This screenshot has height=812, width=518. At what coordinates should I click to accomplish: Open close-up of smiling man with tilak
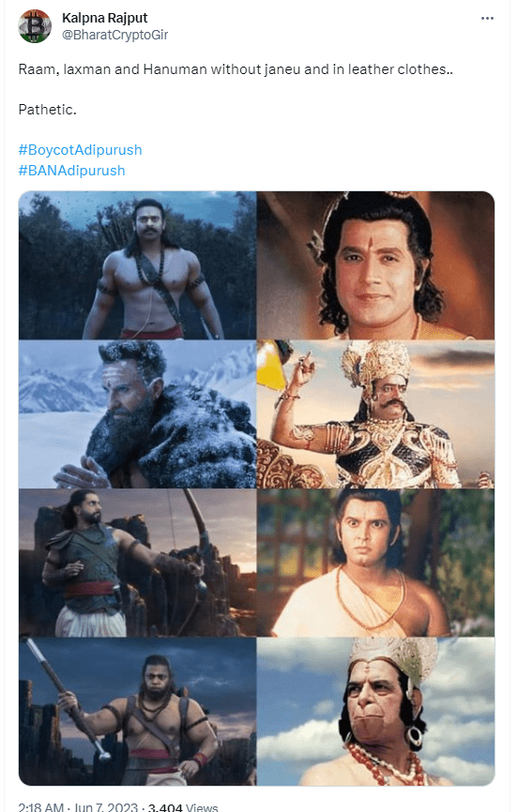pos(376,265)
